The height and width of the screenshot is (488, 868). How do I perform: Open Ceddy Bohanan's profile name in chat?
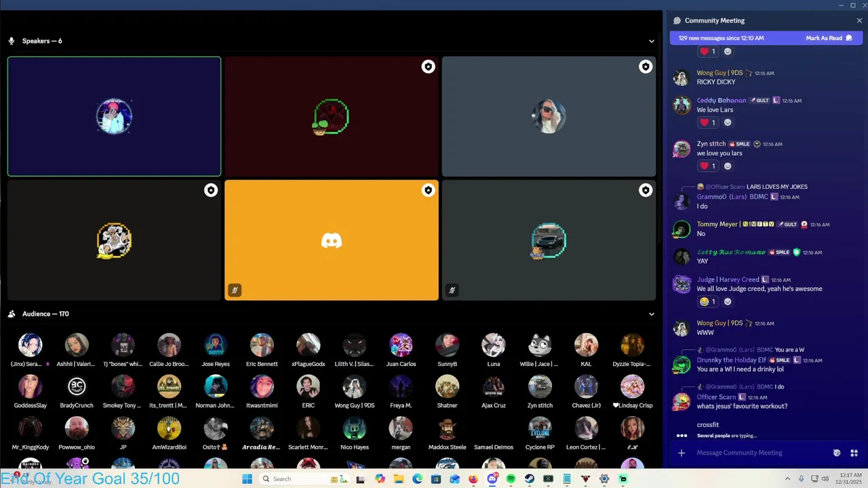coord(722,100)
